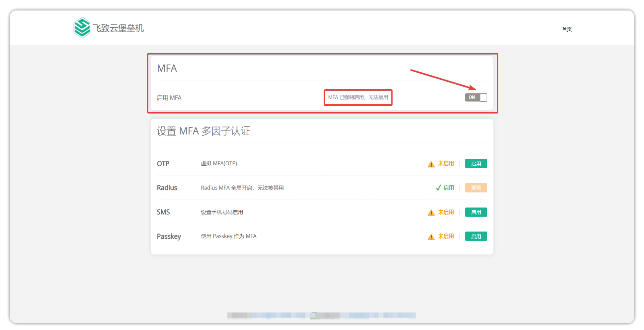Enable Passkey with the 启用 button
The image size is (644, 330).
pyautogui.click(x=476, y=236)
